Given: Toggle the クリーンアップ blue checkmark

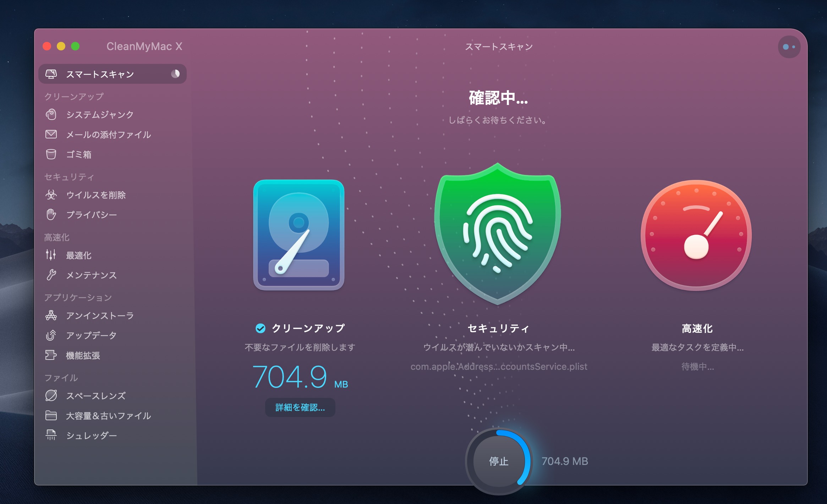Looking at the screenshot, I should coord(261,328).
